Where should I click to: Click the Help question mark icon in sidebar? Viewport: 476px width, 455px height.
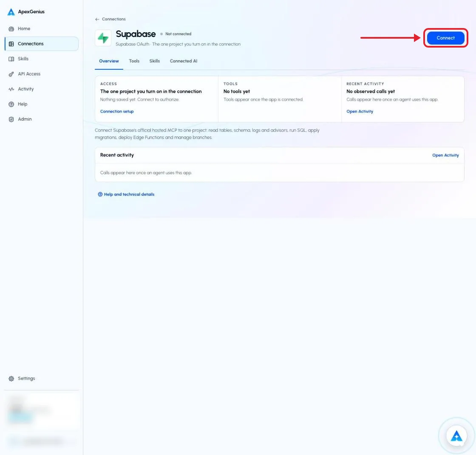pyautogui.click(x=11, y=104)
